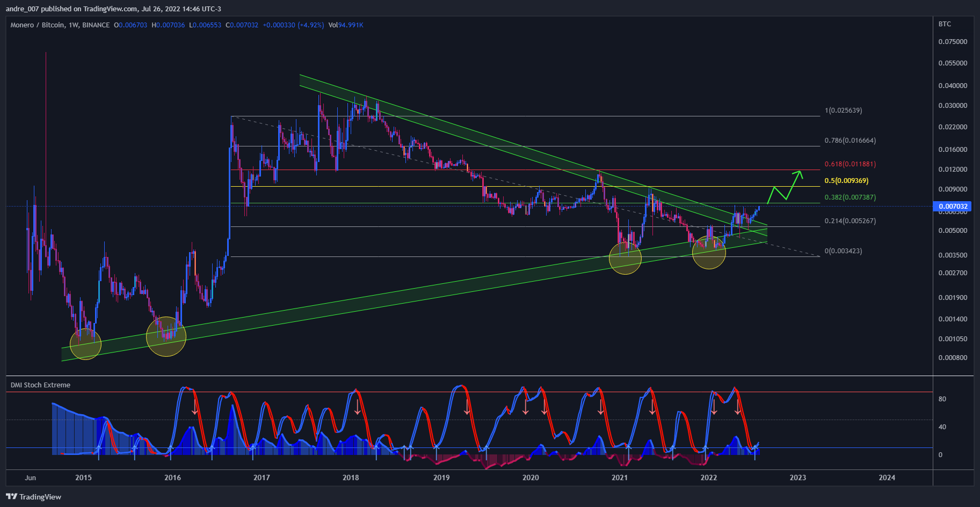
Task: Click the Fibonacci 1(0.025639) level label
Action: click(844, 111)
